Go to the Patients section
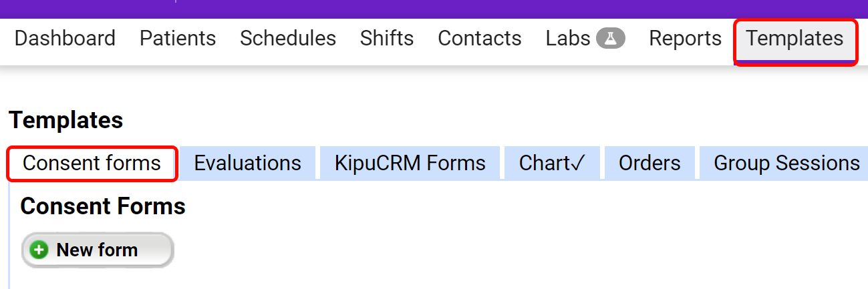 178,39
